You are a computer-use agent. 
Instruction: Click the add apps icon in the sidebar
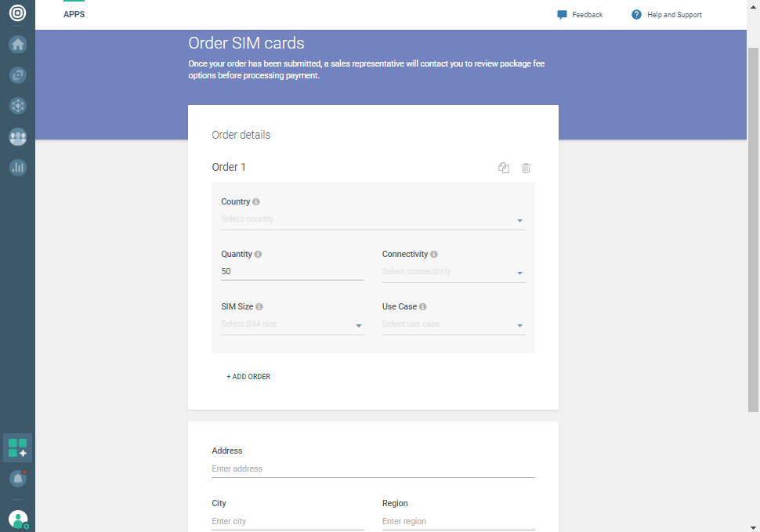click(x=17, y=448)
